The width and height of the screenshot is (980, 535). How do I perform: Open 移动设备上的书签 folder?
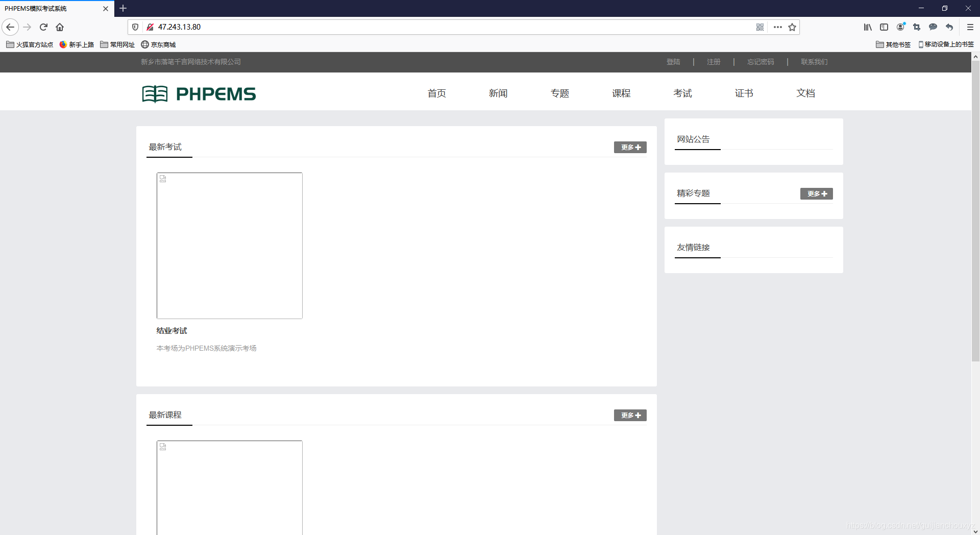click(946, 44)
